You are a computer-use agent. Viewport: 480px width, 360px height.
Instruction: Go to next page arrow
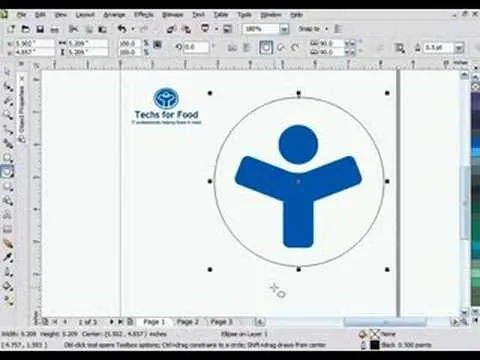click(x=111, y=322)
